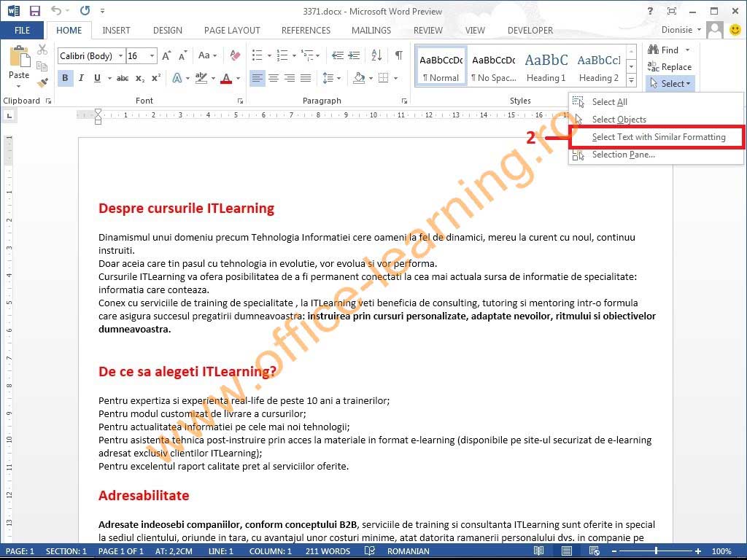The height and width of the screenshot is (560, 747).
Task: Click the Repeat/Redo icon in title bar
Action: (x=85, y=10)
